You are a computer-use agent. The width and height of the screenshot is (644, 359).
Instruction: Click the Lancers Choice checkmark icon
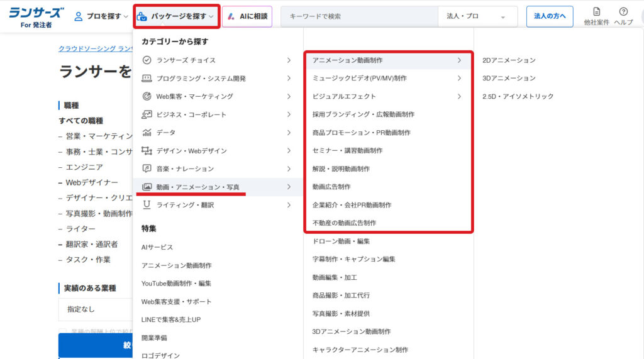pos(147,60)
